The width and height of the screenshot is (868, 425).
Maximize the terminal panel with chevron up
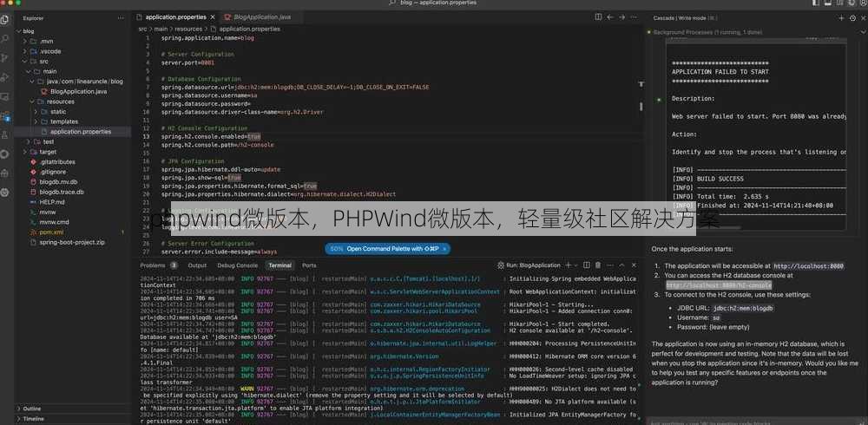pos(621,265)
